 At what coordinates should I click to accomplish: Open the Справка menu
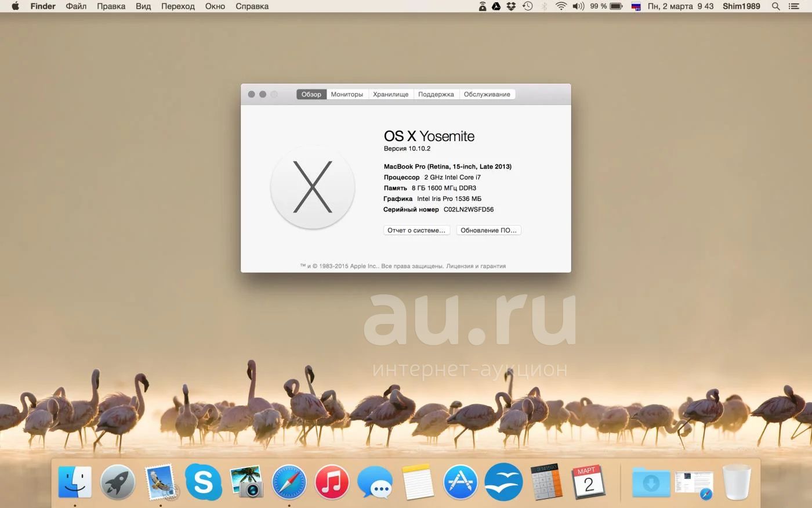(252, 6)
